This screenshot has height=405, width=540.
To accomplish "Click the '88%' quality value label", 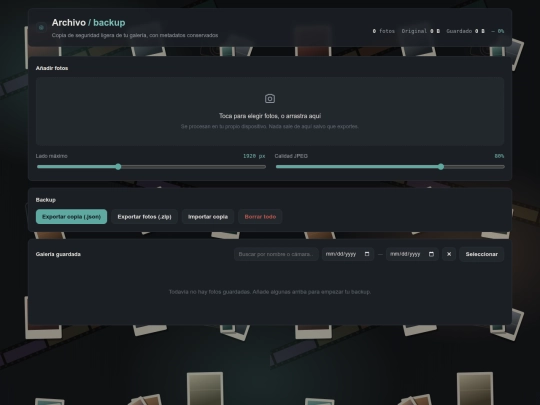I will pos(499,156).
